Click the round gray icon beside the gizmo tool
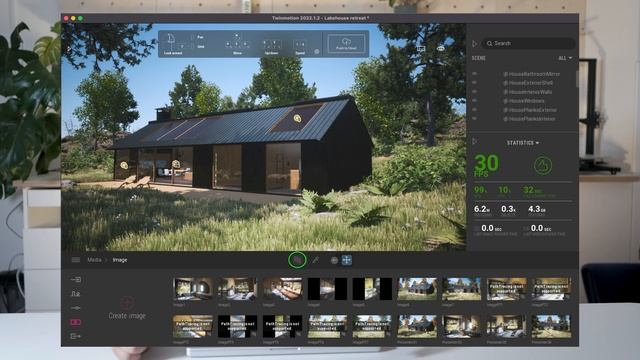The image size is (640, 360). pyautogui.click(x=334, y=260)
